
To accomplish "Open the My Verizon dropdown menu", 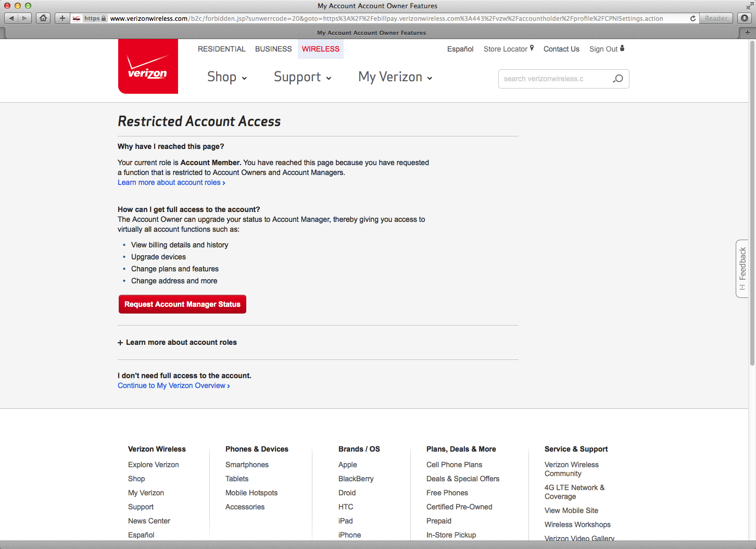I will 395,77.
